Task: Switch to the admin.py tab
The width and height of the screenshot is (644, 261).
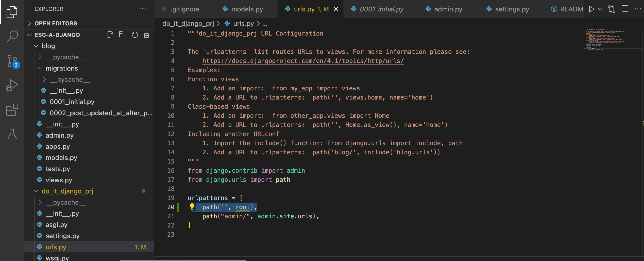Action: tap(448, 9)
